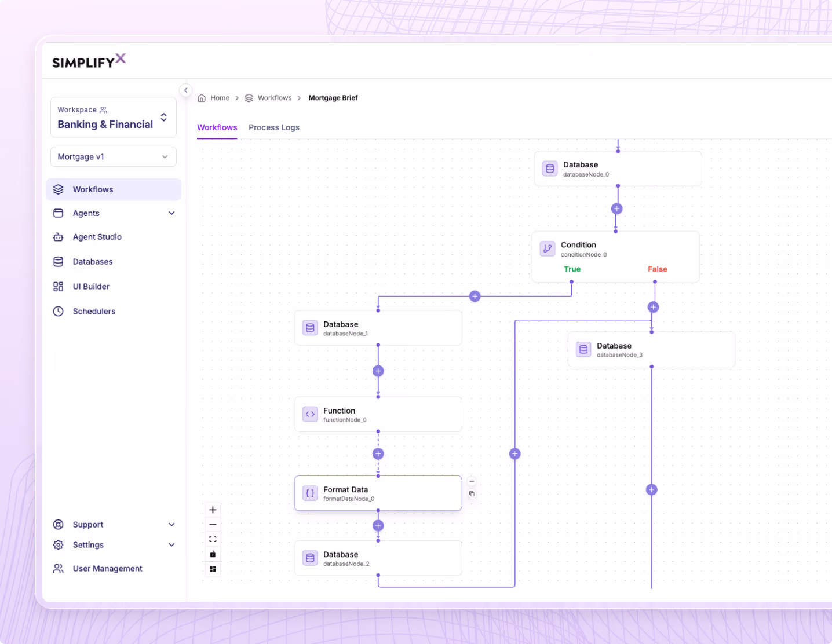Click the UI Builder grid icon
This screenshot has width=832, height=644.
pos(58,287)
